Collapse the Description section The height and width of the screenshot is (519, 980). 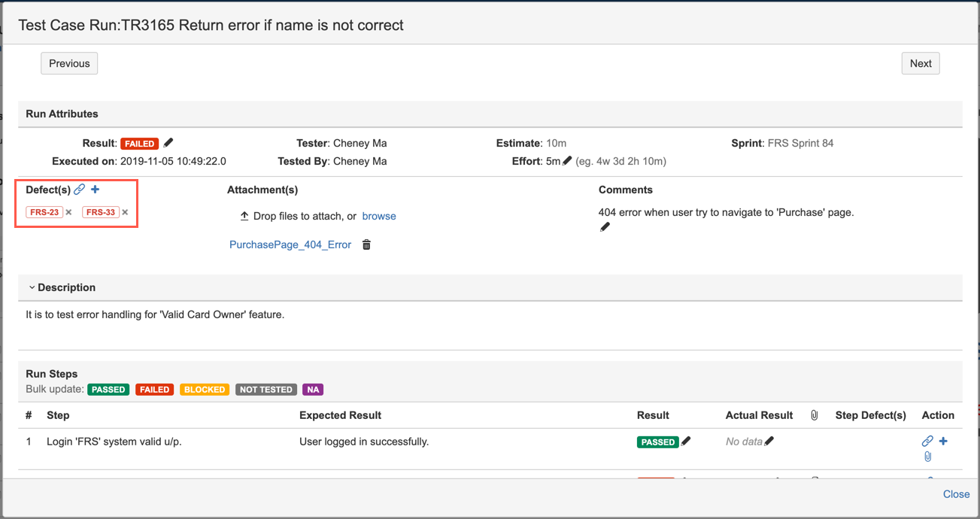pyautogui.click(x=32, y=287)
